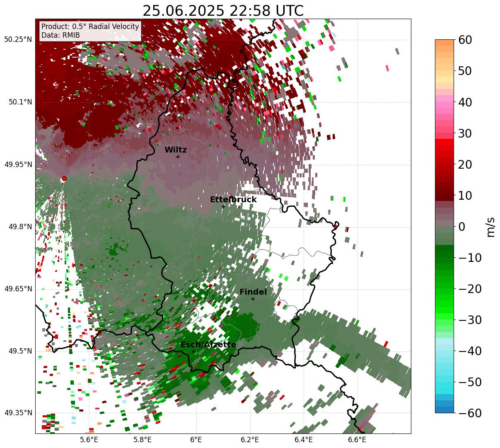Click the colorbar 10 tick label
500x448 pixels.
click(x=465, y=195)
